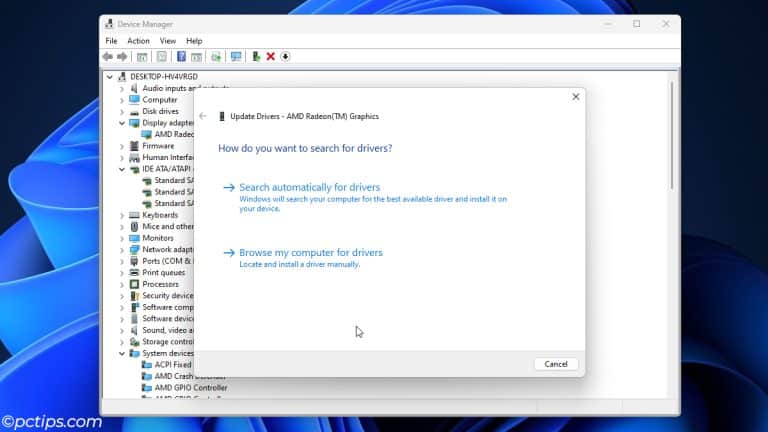Click the AMD GPIO Controller device icon

[x=146, y=387]
